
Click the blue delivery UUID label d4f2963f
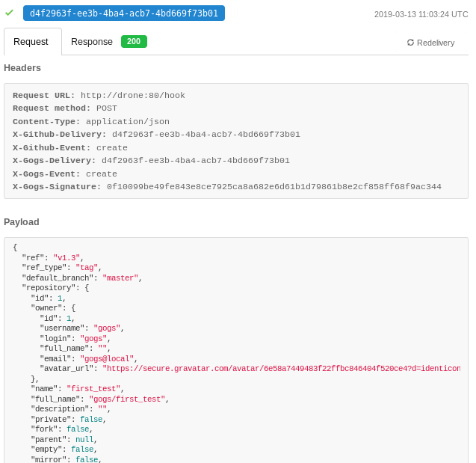(x=124, y=13)
